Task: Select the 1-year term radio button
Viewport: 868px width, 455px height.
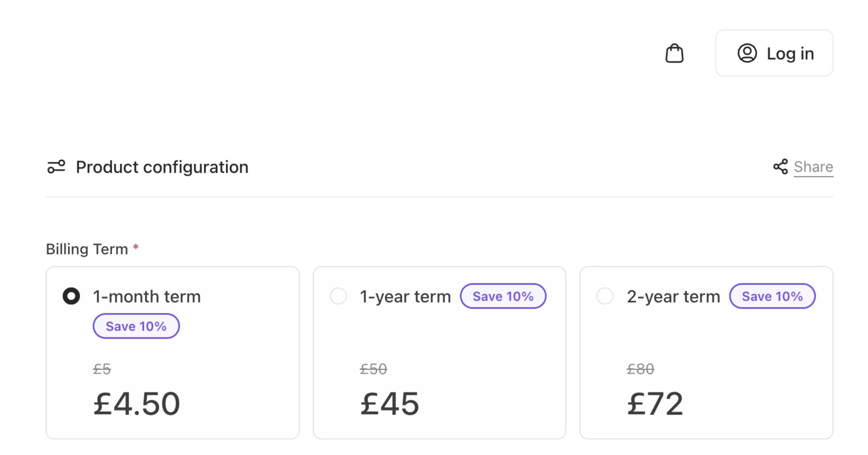Action: [338, 296]
